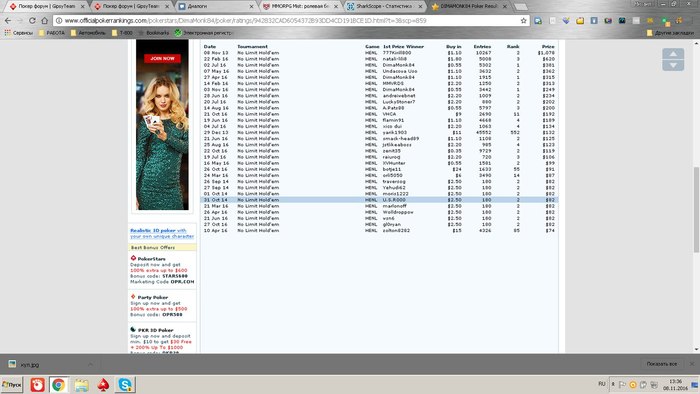The image size is (700, 394).
Task: Click the Tournament column header
Action: (252, 46)
